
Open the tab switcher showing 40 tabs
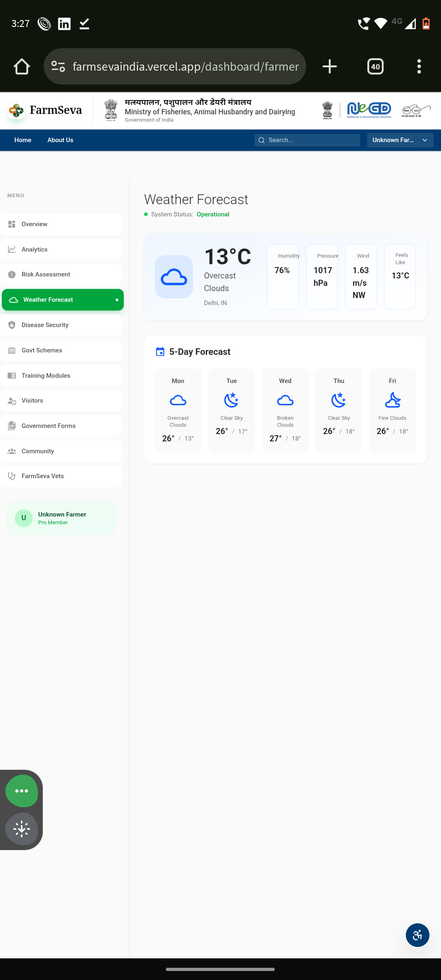(x=375, y=67)
